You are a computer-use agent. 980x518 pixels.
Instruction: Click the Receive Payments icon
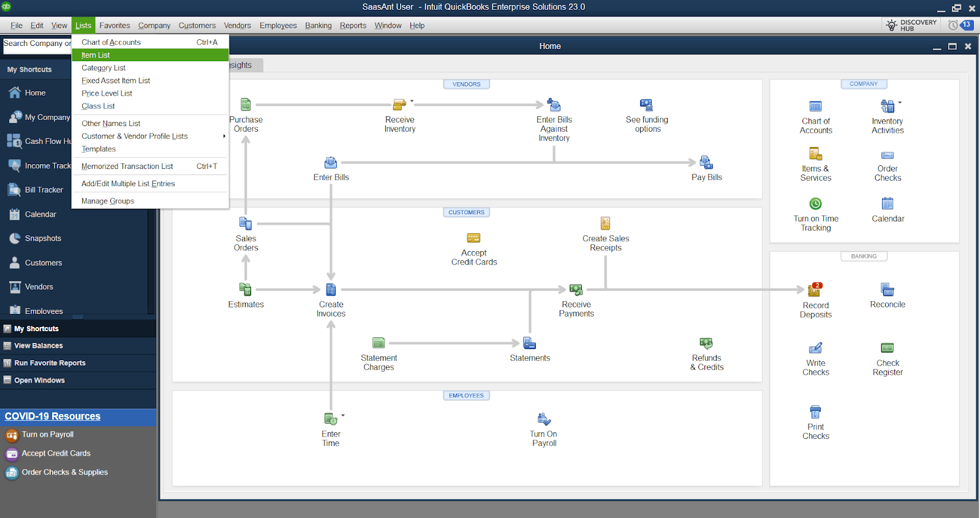576,289
